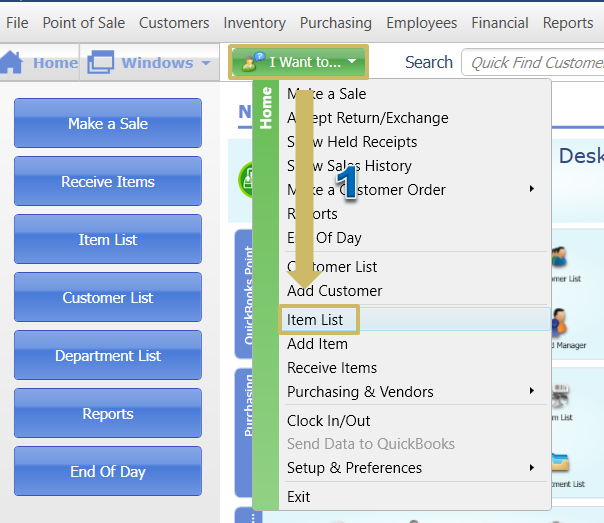The width and height of the screenshot is (604, 523).
Task: Click the Department List button
Action: coord(108,356)
